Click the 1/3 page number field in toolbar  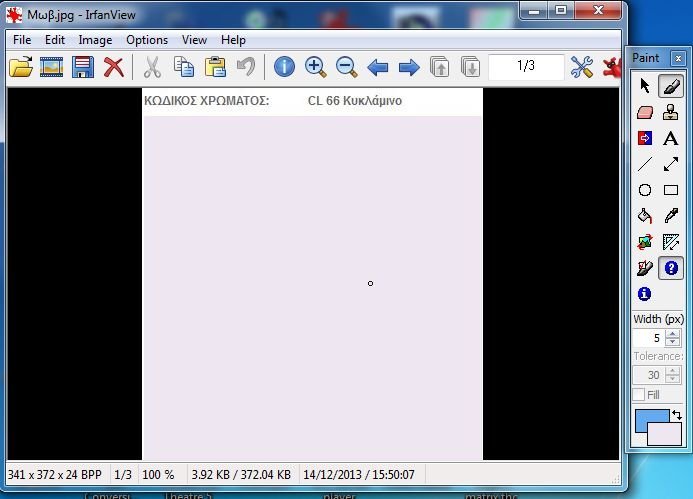tap(526, 66)
